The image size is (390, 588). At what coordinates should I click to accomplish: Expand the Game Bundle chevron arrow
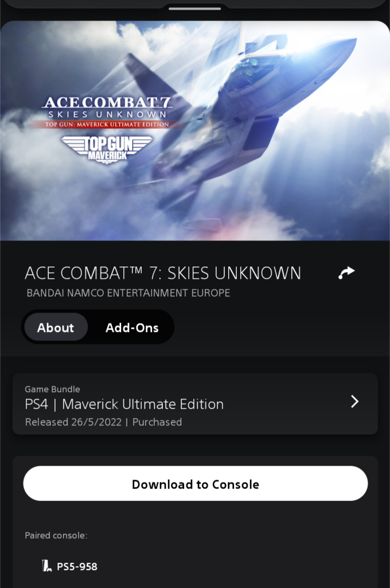coord(354,401)
